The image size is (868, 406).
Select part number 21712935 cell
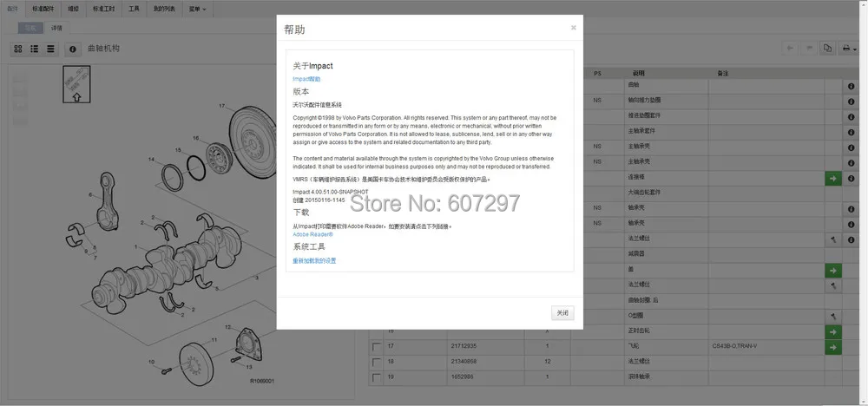[485, 347]
